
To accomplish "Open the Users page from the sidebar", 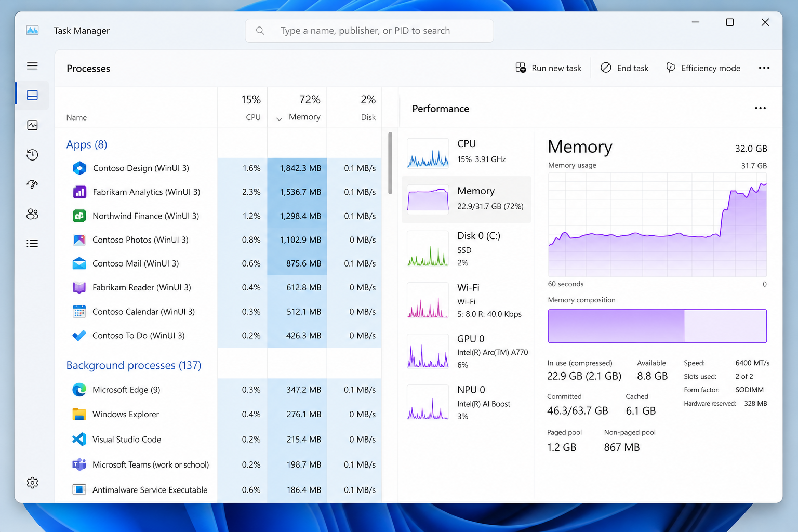I will point(32,214).
